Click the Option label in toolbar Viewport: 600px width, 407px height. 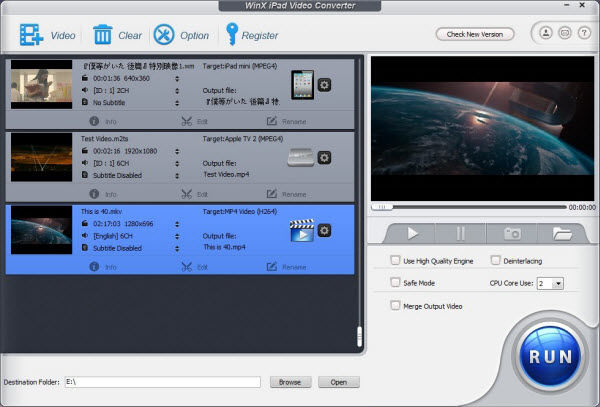pos(194,36)
